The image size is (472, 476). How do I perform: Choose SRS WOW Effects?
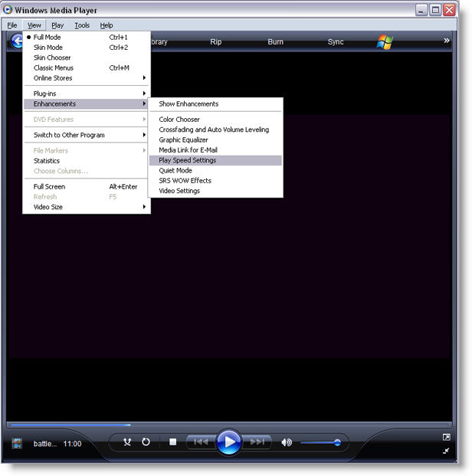(x=216, y=181)
